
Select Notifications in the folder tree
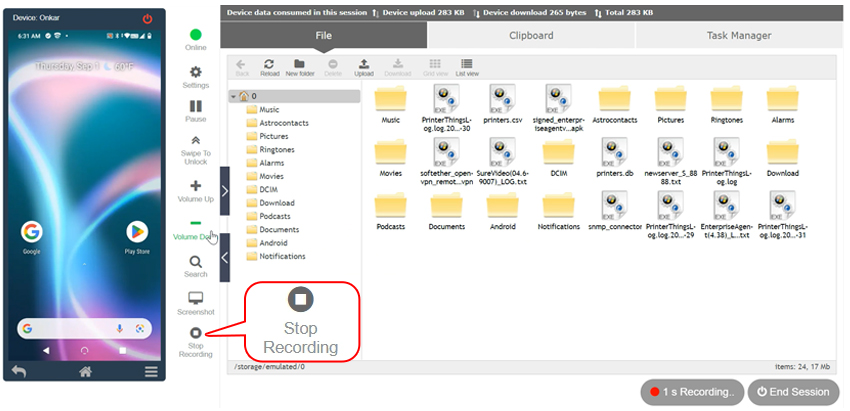[276, 256]
